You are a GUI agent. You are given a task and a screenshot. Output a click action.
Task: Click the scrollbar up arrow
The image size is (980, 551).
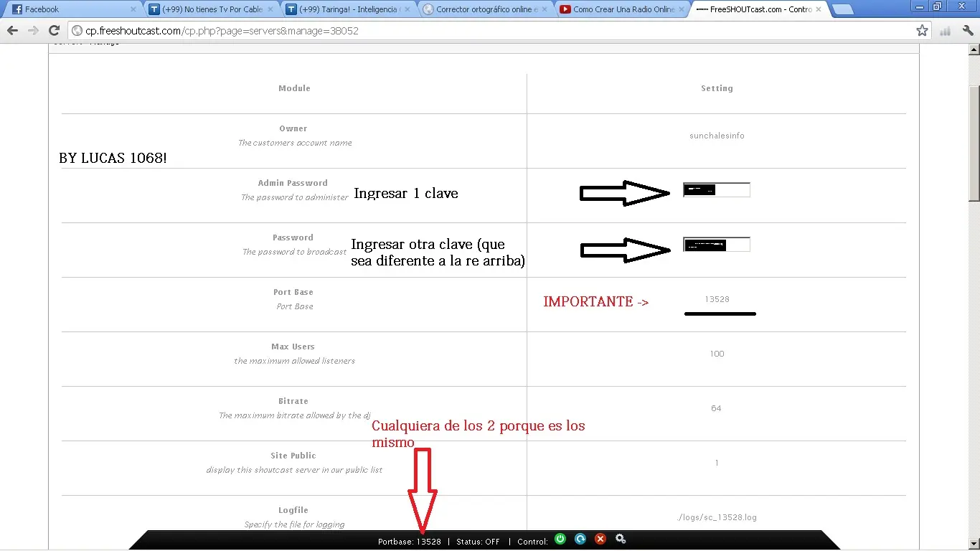coord(974,50)
